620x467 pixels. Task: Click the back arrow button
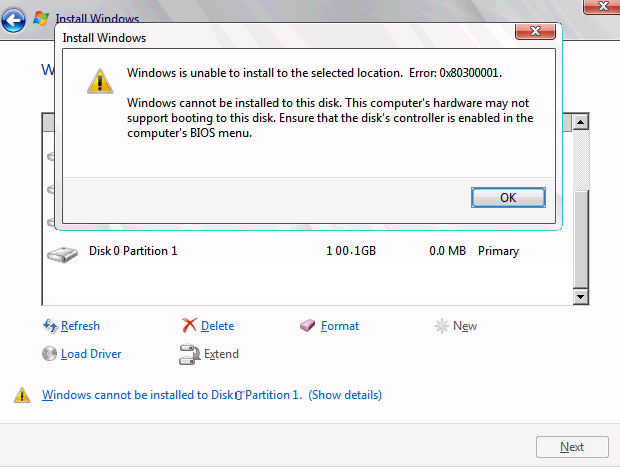coord(14,17)
